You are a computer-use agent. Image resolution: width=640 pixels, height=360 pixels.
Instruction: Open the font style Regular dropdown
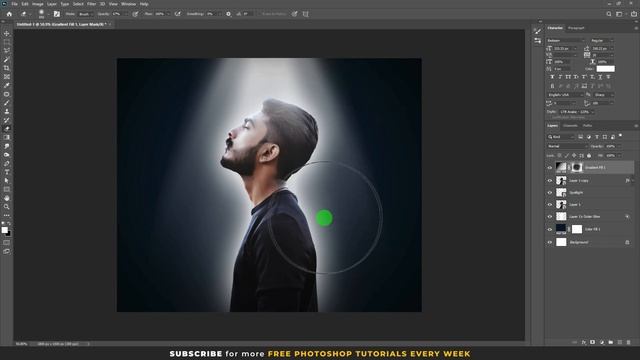pos(602,40)
